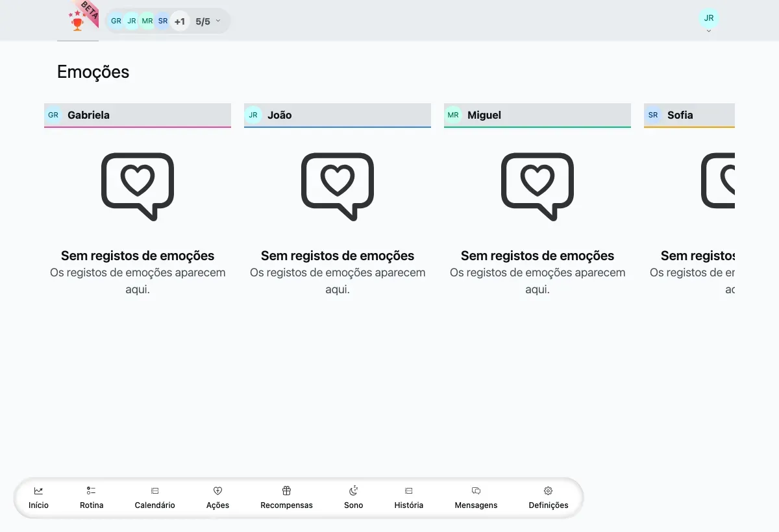Click Sofia's column header
Image resolution: width=779 pixels, height=532 pixels.
pyautogui.click(x=689, y=115)
